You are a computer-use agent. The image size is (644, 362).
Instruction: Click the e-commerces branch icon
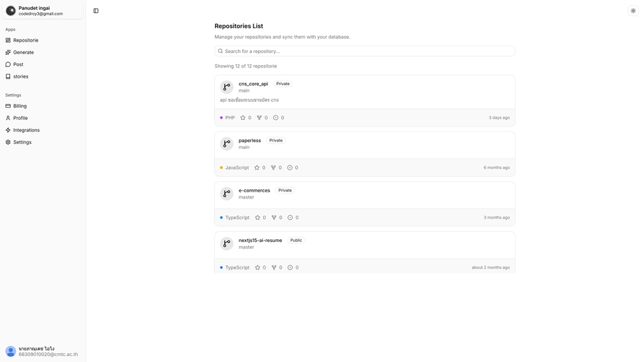tap(227, 194)
